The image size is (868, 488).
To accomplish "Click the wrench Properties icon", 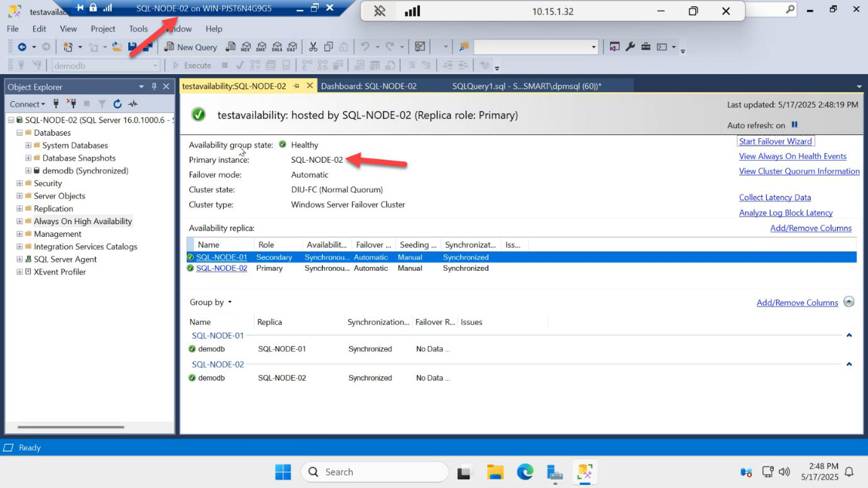I will coord(630,47).
